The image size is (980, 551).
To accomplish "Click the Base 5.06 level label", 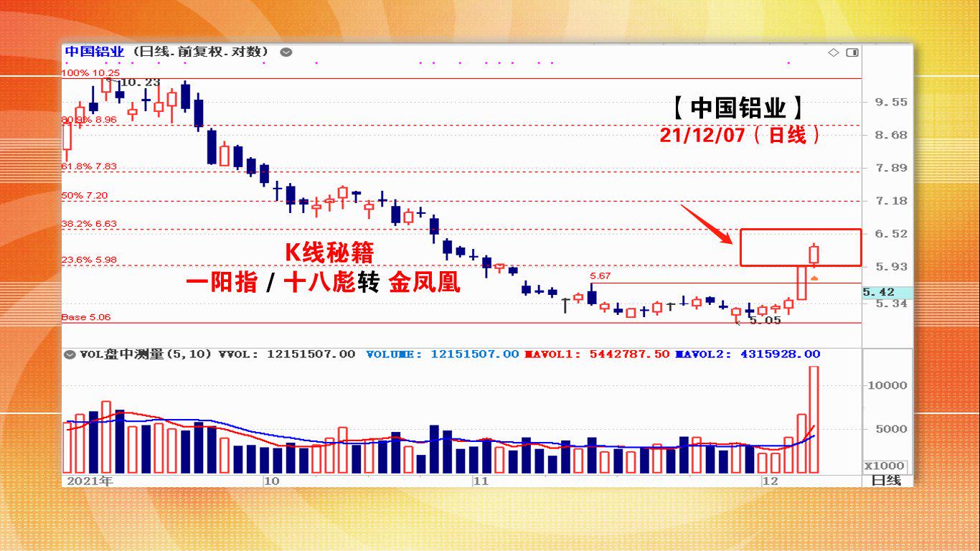I will point(86,317).
